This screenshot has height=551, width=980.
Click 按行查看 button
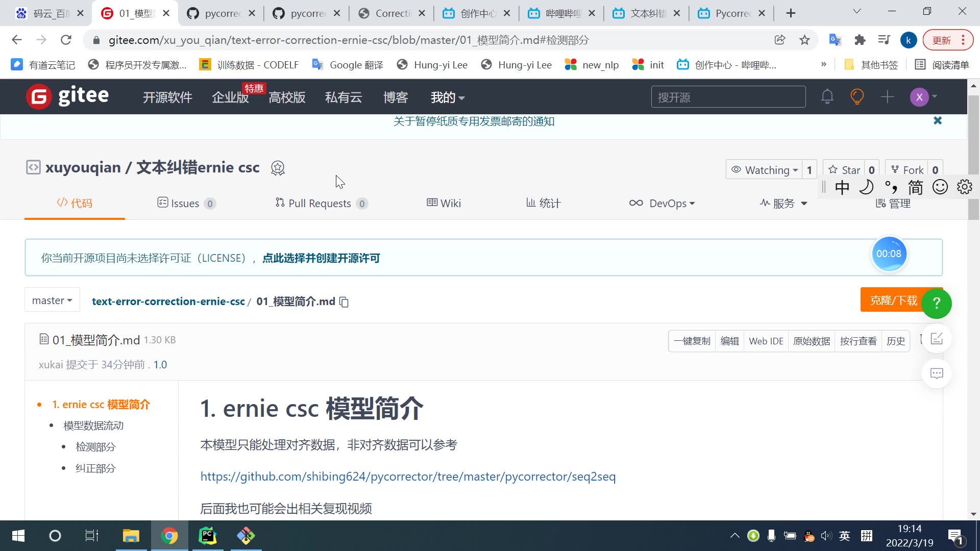(859, 341)
